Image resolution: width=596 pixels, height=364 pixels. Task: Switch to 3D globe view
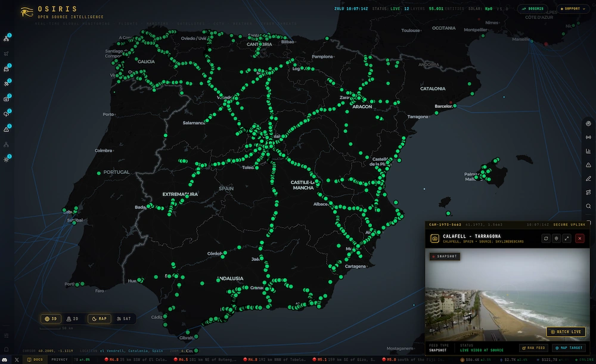point(51,319)
